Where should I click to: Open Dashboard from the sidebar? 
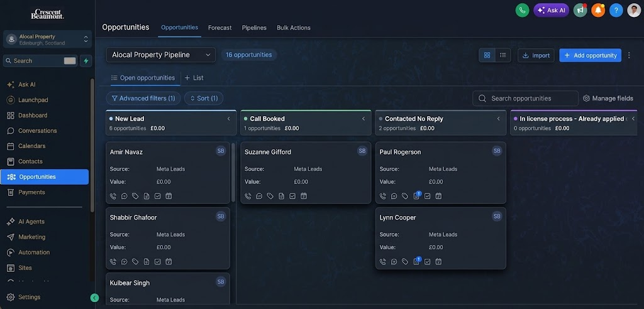(27, 116)
